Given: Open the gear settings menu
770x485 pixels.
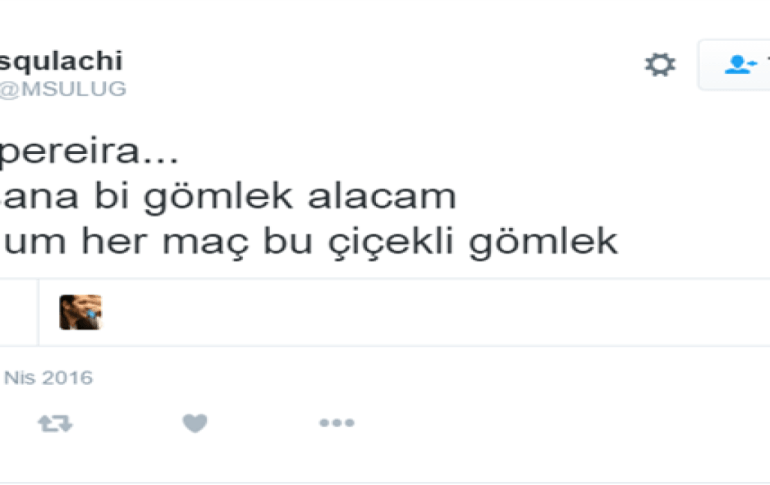Looking at the screenshot, I should 660,64.
